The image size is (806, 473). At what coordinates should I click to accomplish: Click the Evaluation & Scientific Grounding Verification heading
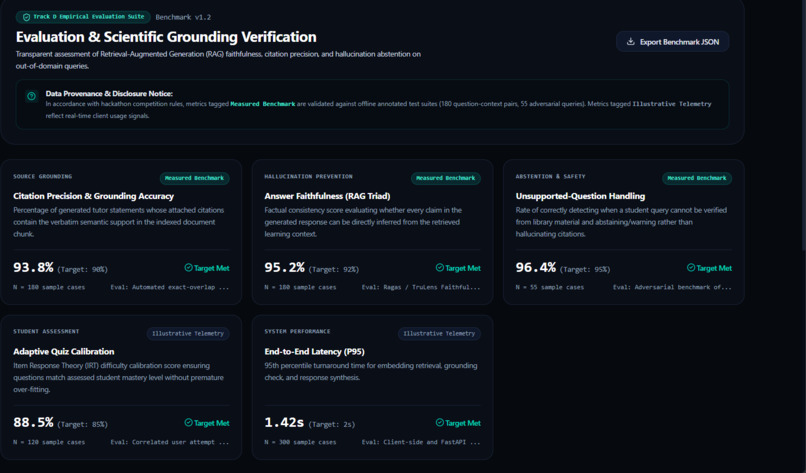point(166,37)
